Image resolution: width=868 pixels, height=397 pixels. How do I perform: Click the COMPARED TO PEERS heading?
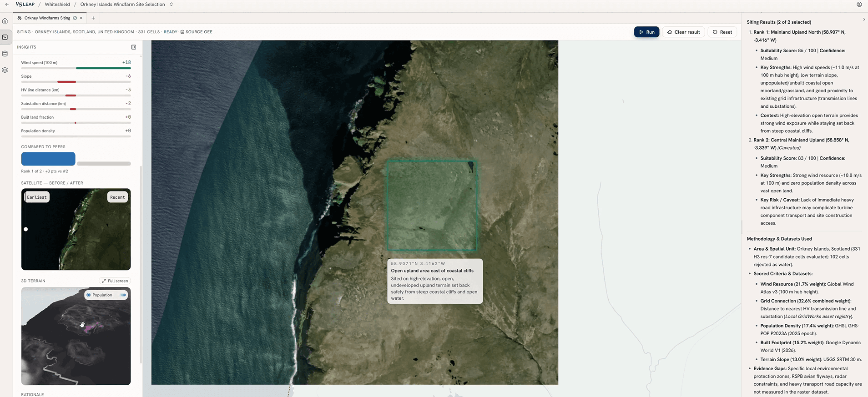pyautogui.click(x=43, y=147)
